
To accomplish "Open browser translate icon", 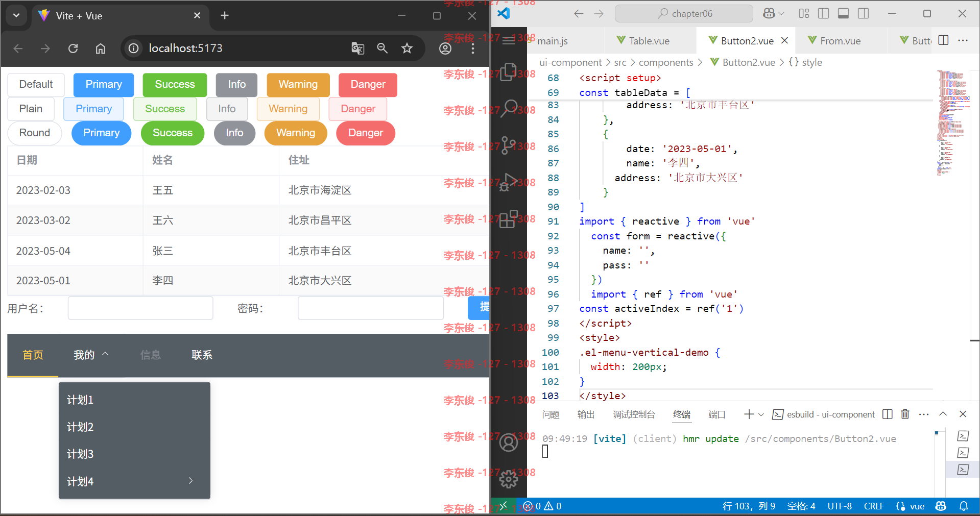I will (358, 48).
